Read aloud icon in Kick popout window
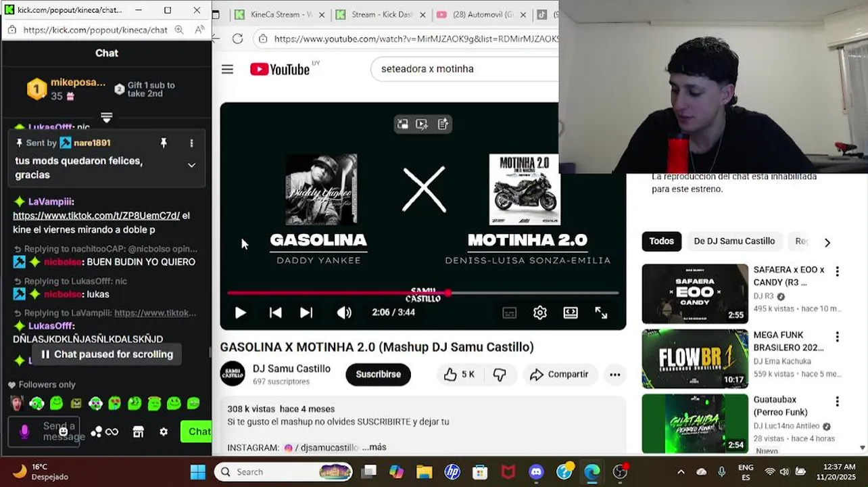 pos(199,30)
